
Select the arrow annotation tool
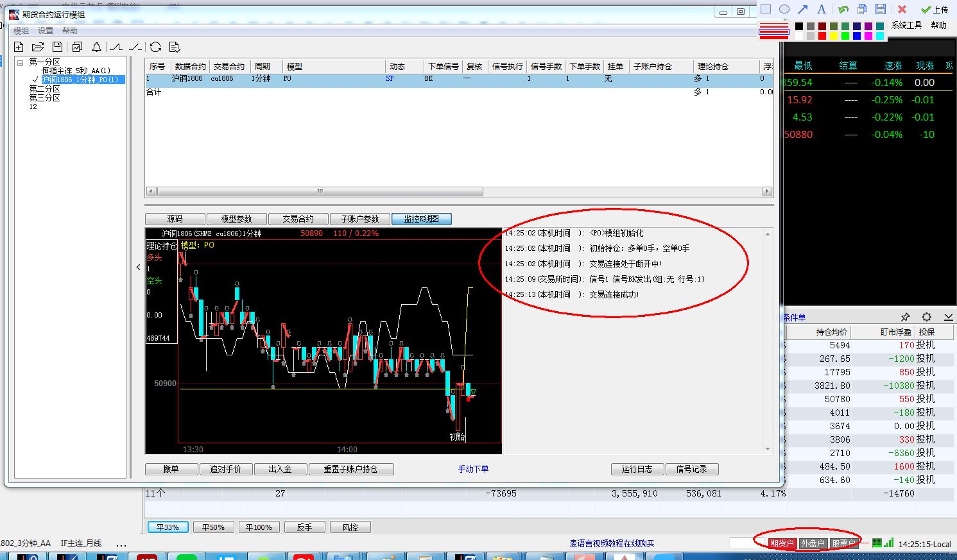803,9
